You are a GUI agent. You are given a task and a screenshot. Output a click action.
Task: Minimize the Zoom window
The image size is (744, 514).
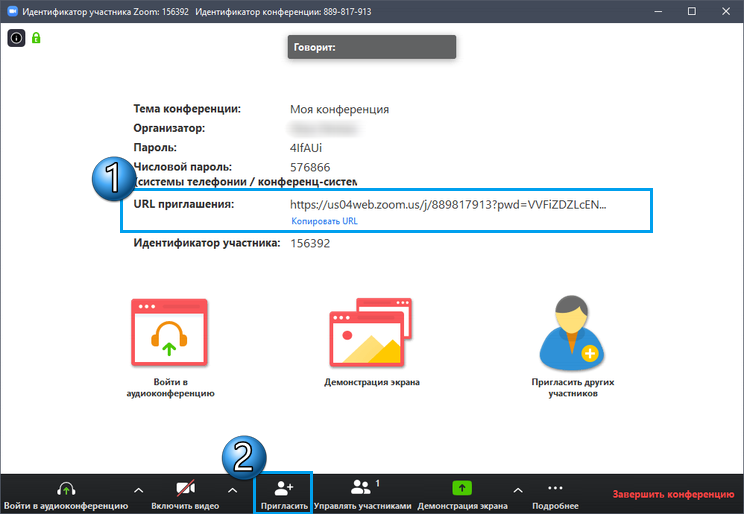[658, 11]
